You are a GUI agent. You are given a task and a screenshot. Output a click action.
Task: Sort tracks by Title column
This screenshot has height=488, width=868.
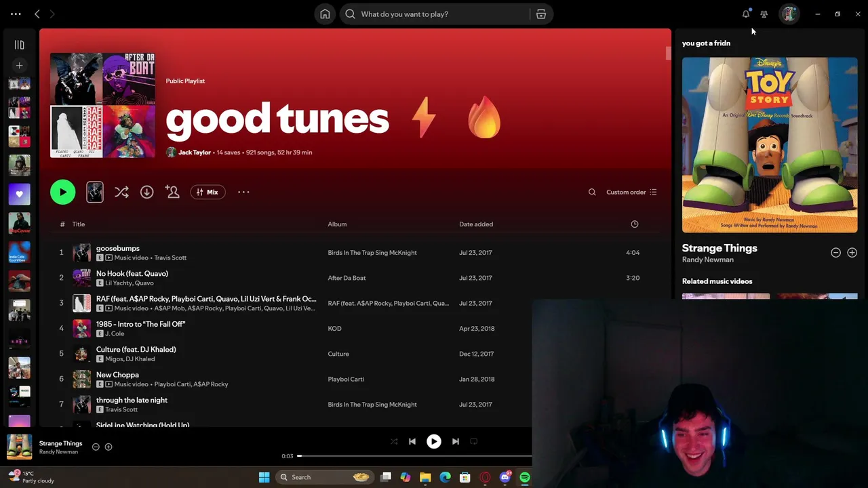coord(79,224)
